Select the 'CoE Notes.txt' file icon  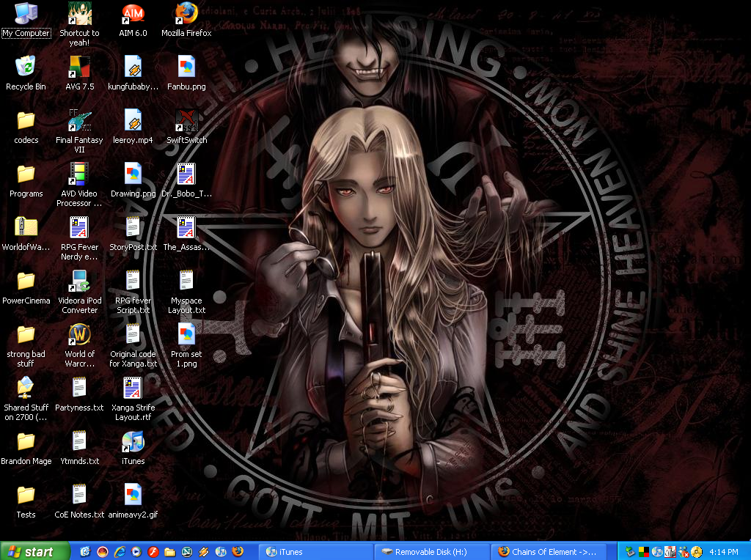pos(79,501)
